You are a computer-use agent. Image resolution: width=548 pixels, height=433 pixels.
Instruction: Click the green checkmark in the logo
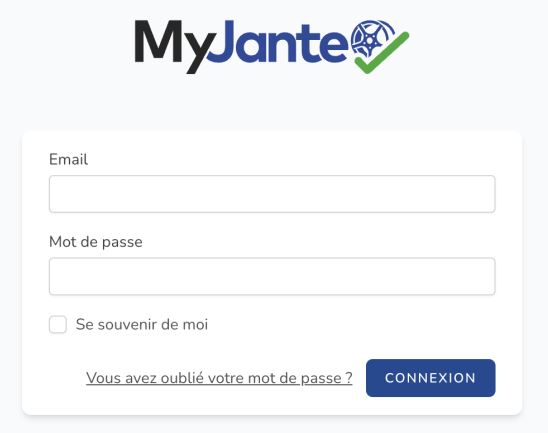point(382,53)
